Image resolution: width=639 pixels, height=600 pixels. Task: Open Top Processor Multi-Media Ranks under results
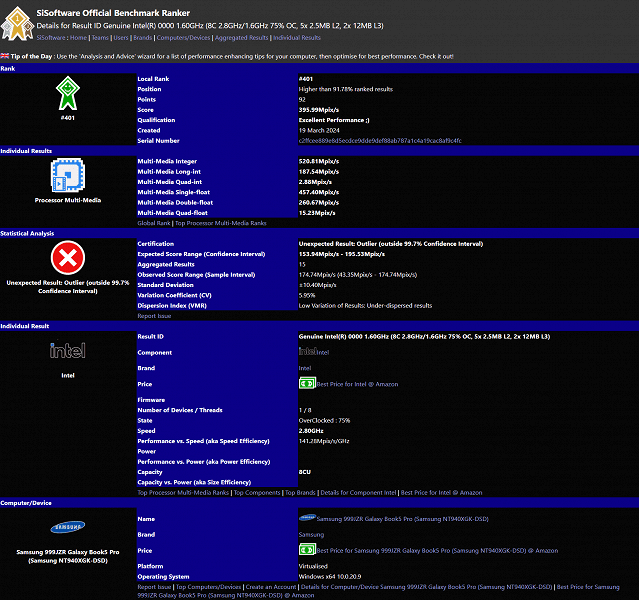[x=220, y=223]
